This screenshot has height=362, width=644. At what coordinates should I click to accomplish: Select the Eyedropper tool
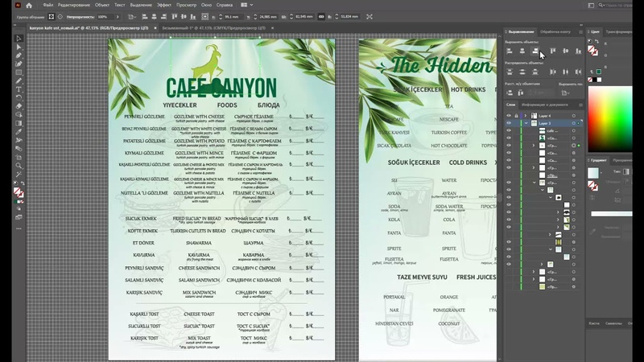click(x=19, y=132)
